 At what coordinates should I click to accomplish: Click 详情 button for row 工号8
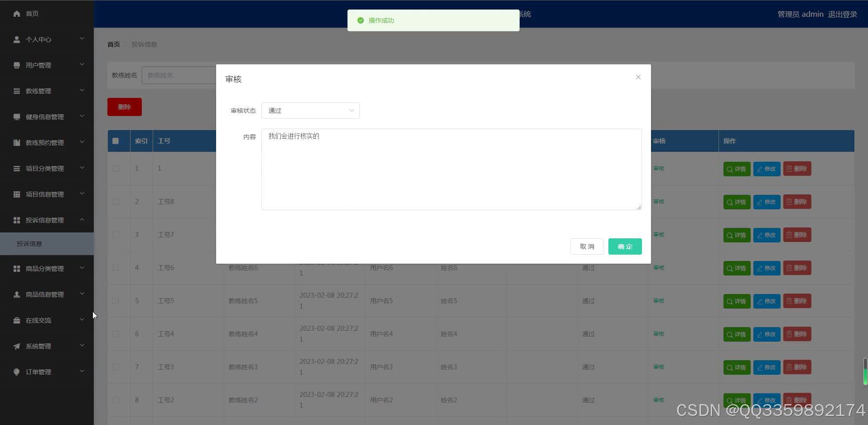(x=737, y=202)
